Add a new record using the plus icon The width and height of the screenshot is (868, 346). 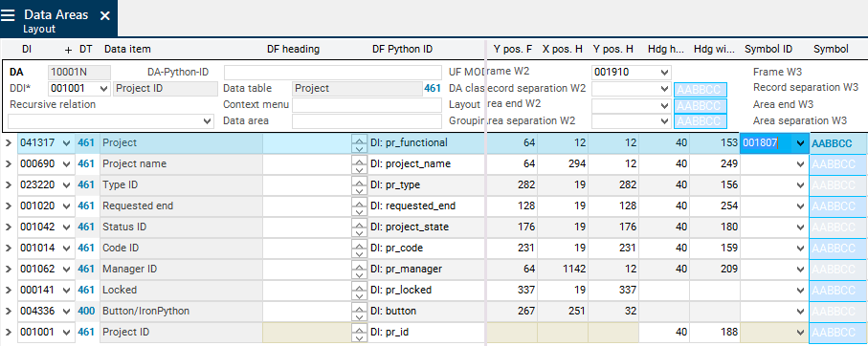click(69, 50)
